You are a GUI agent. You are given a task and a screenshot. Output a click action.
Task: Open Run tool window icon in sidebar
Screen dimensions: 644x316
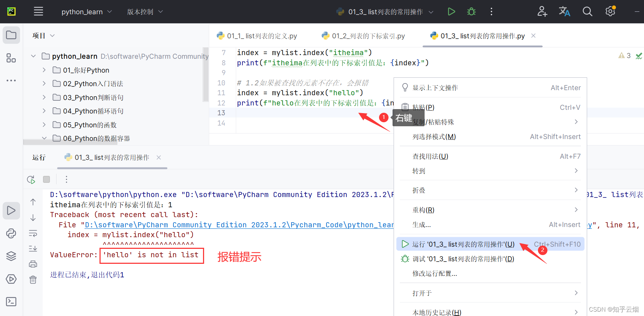pyautogui.click(x=11, y=211)
